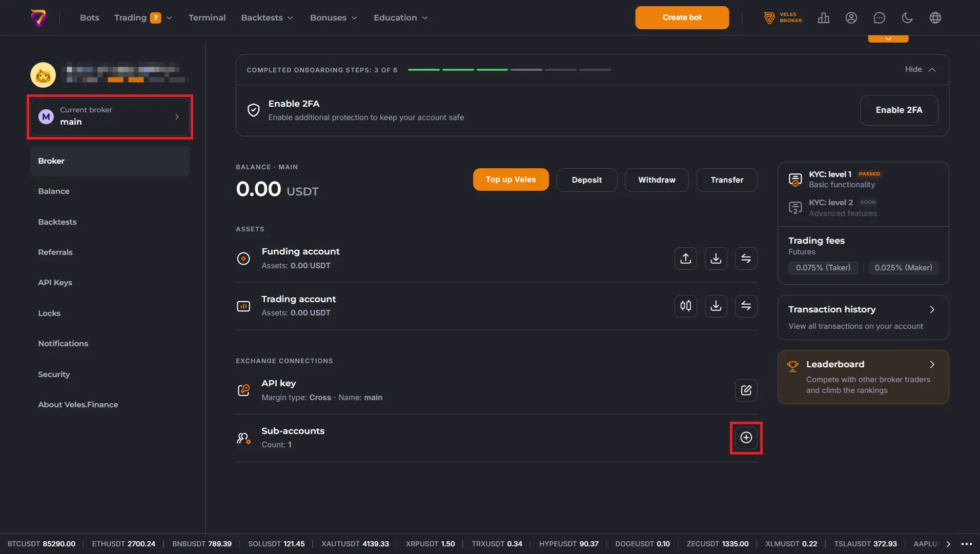Click the Enable 2FA button
980x554 pixels.
[x=899, y=110]
